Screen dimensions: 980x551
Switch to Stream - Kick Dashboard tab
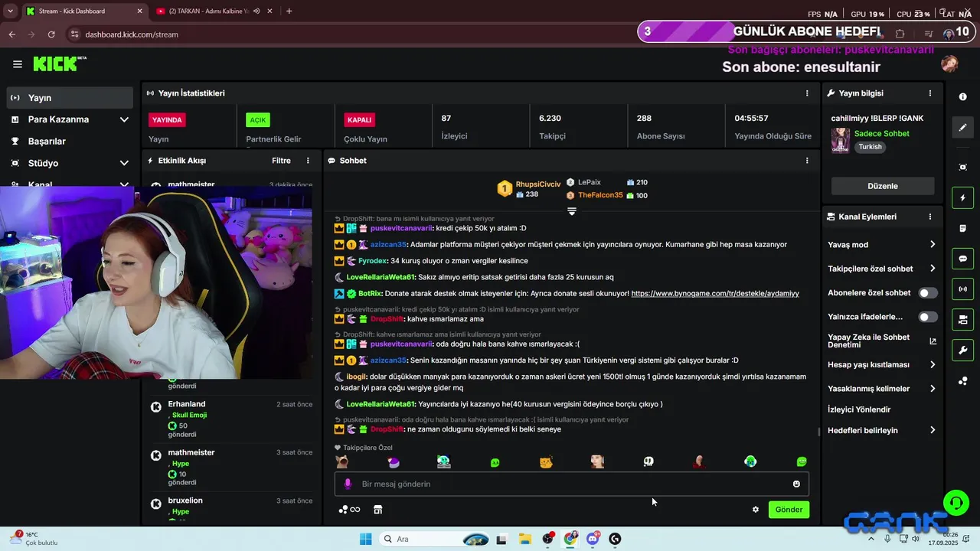tap(83, 11)
